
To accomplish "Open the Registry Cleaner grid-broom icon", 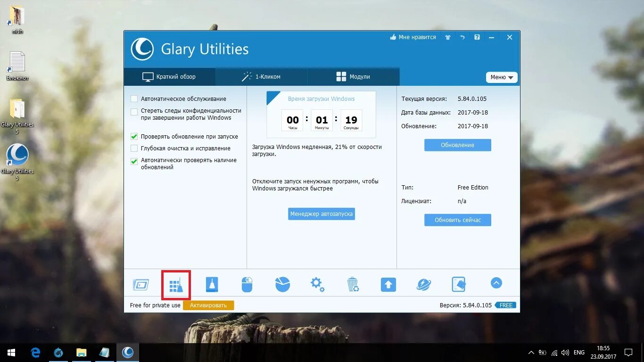I will pos(176,284).
